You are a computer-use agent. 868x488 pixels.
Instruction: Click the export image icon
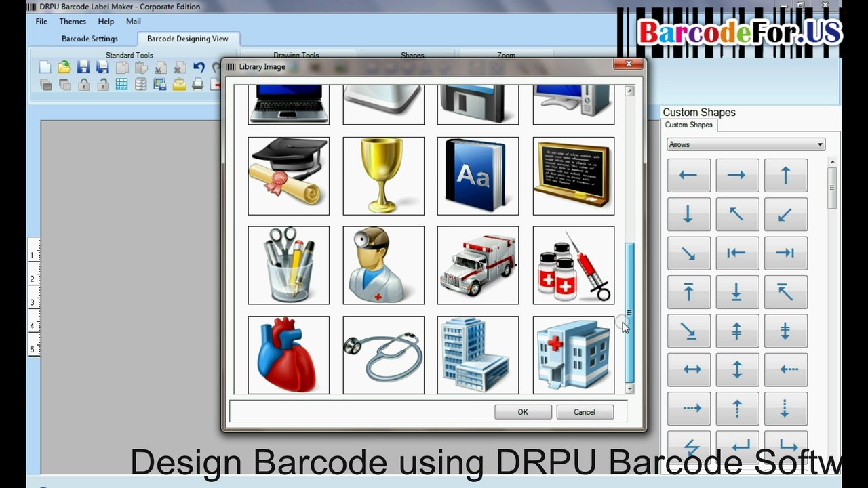click(160, 85)
